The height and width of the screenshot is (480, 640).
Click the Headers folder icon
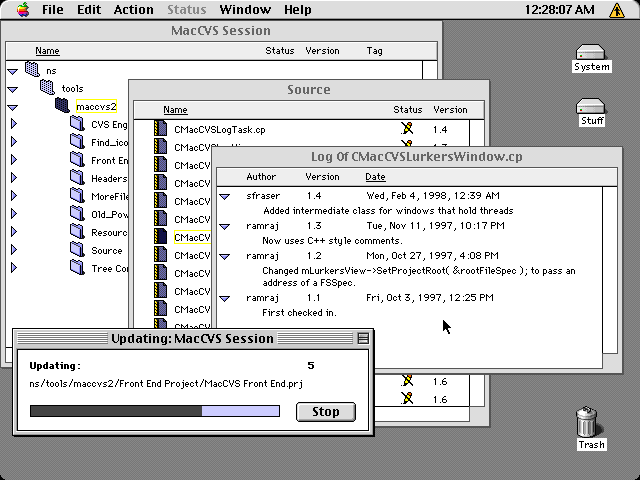tap(77, 179)
